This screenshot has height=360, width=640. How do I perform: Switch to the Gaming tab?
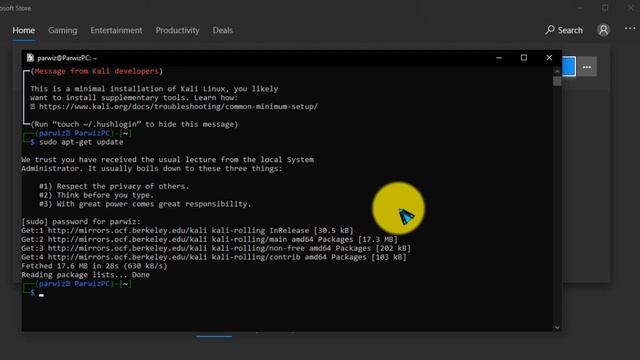pyautogui.click(x=62, y=30)
